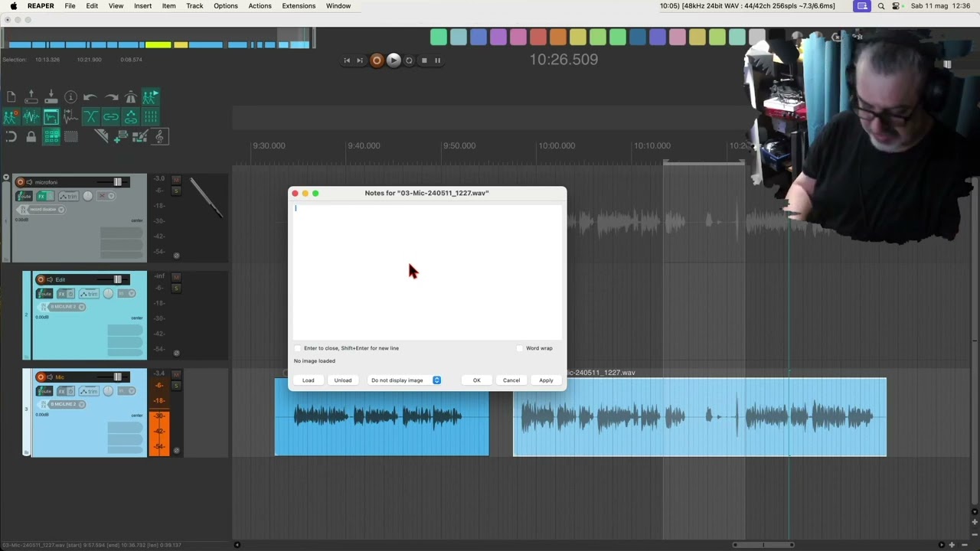The height and width of the screenshot is (551, 980).
Task: Click the green grid-of-boxes toolbar icon
Action: click(51, 136)
